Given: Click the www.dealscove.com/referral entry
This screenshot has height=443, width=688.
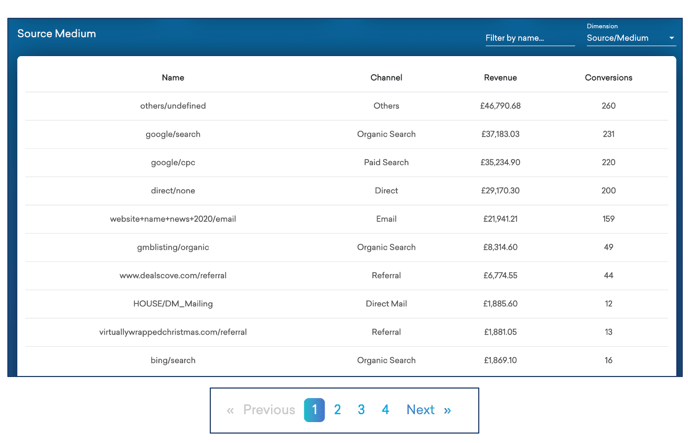Looking at the screenshot, I should tap(173, 275).
